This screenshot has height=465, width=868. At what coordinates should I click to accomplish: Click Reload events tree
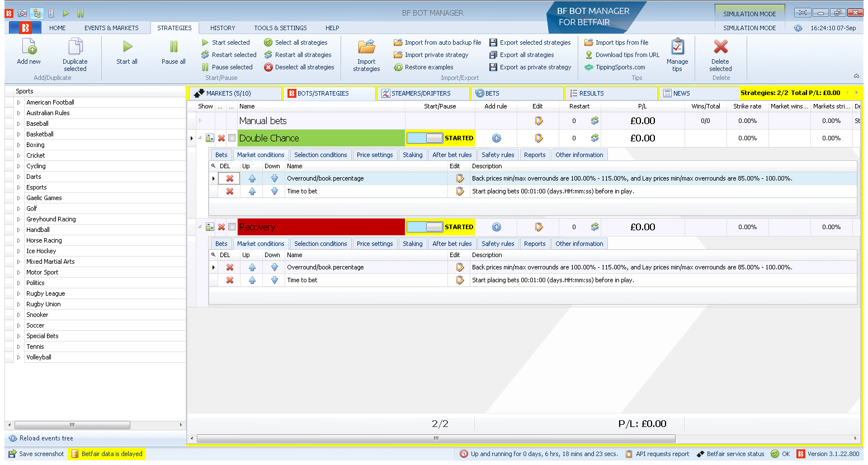(x=41, y=438)
